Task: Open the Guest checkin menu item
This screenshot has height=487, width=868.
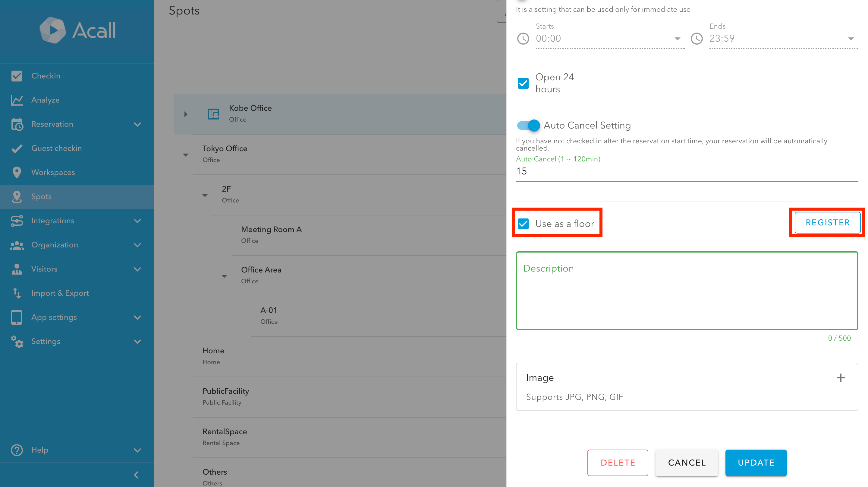Action: point(56,148)
